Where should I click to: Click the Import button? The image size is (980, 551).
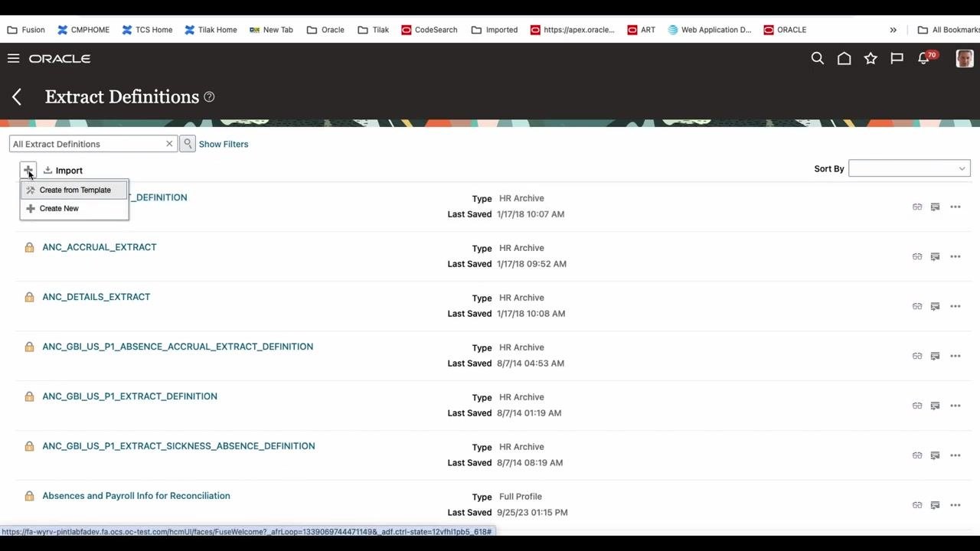pos(63,170)
